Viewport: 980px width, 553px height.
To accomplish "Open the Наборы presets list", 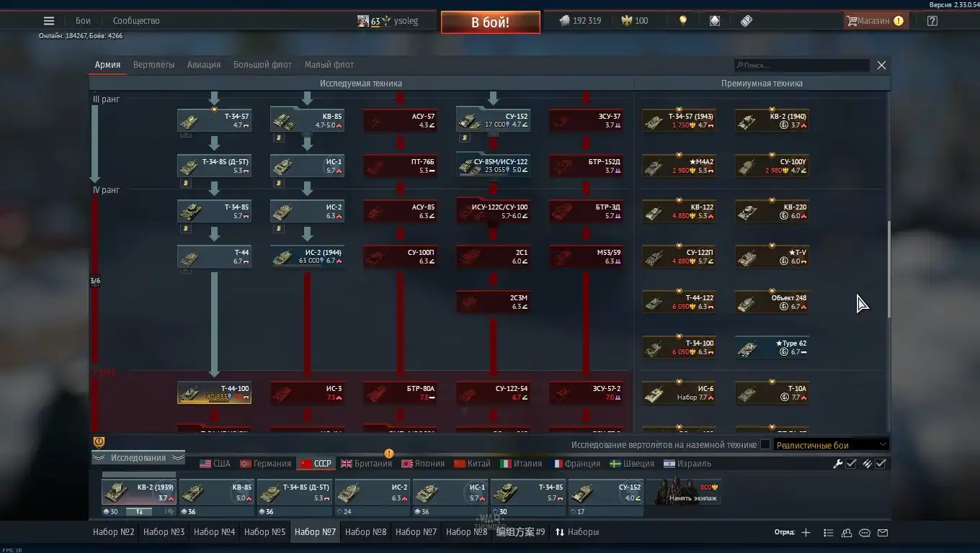I will (576, 532).
